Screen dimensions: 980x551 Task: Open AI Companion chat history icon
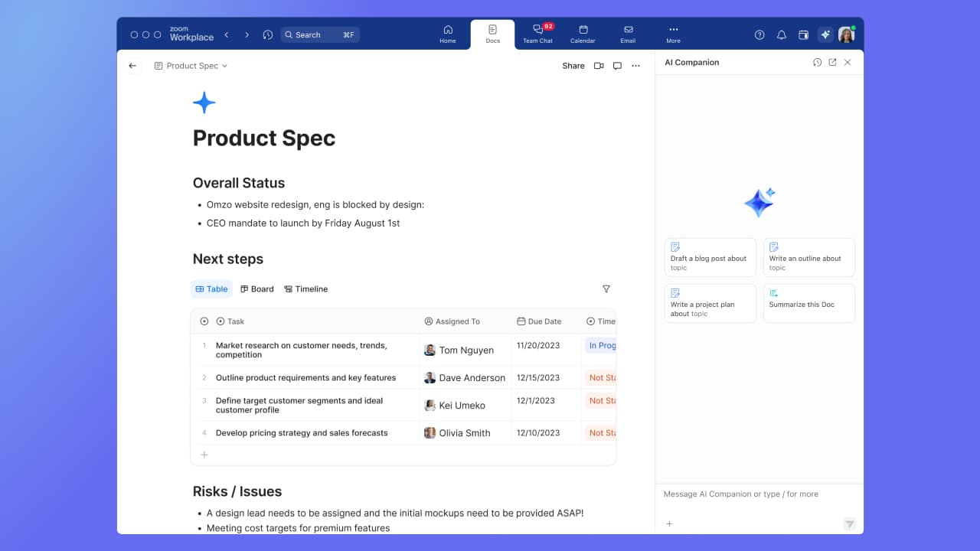click(817, 63)
